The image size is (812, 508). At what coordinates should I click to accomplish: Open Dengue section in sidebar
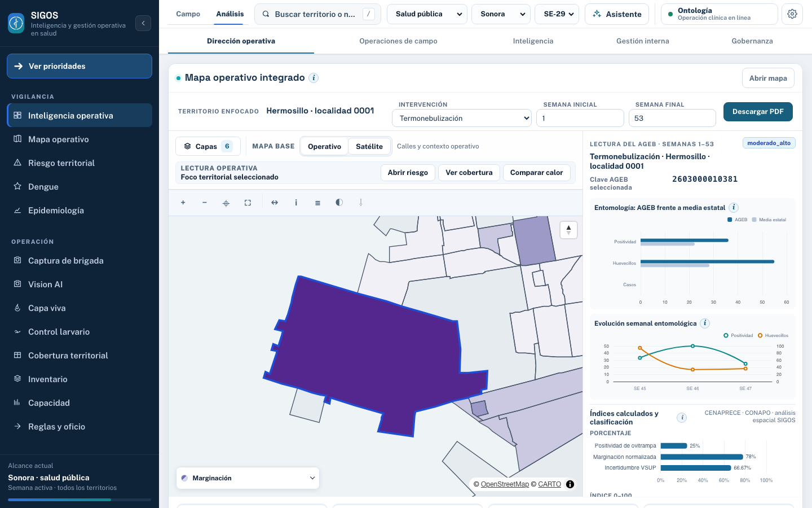pos(80,187)
